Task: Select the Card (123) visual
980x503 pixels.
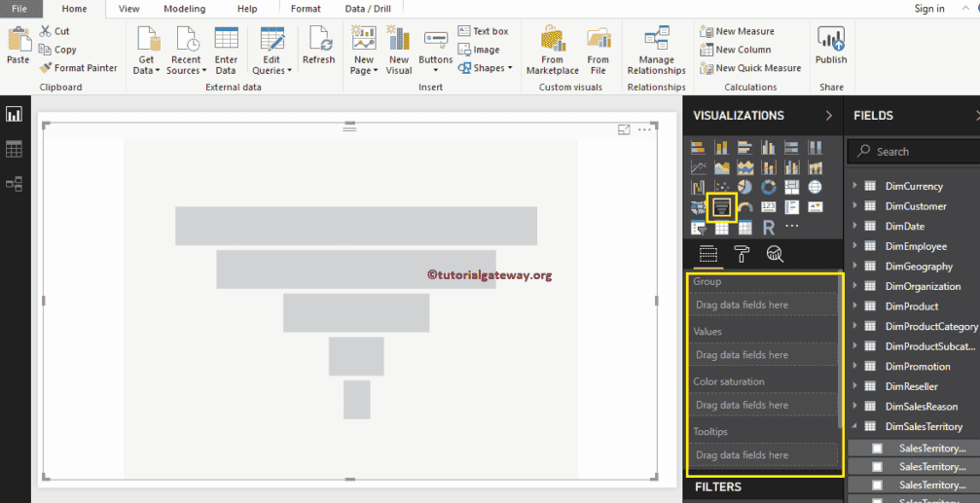Action: pyautogui.click(x=768, y=207)
